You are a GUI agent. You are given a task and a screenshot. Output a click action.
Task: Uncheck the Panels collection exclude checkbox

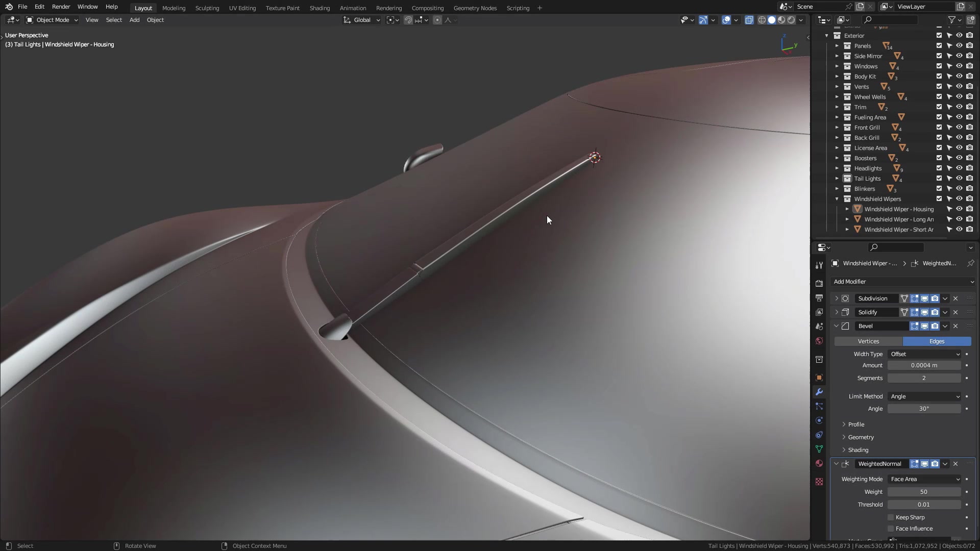point(939,46)
